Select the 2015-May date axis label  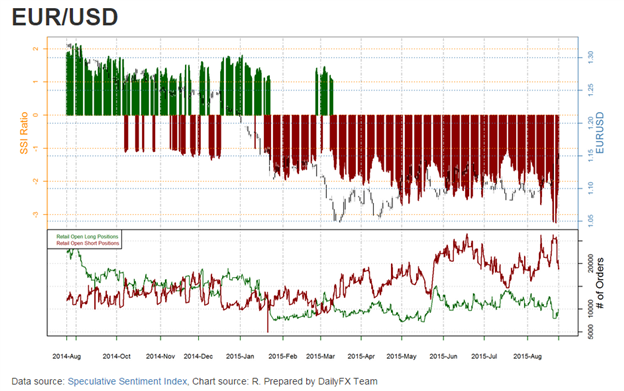402,356
